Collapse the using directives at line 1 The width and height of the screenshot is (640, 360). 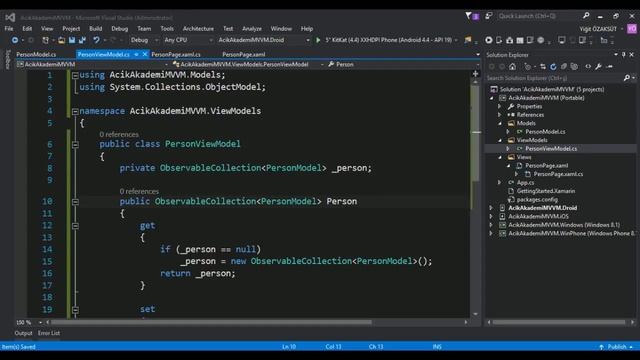[x=75, y=76]
